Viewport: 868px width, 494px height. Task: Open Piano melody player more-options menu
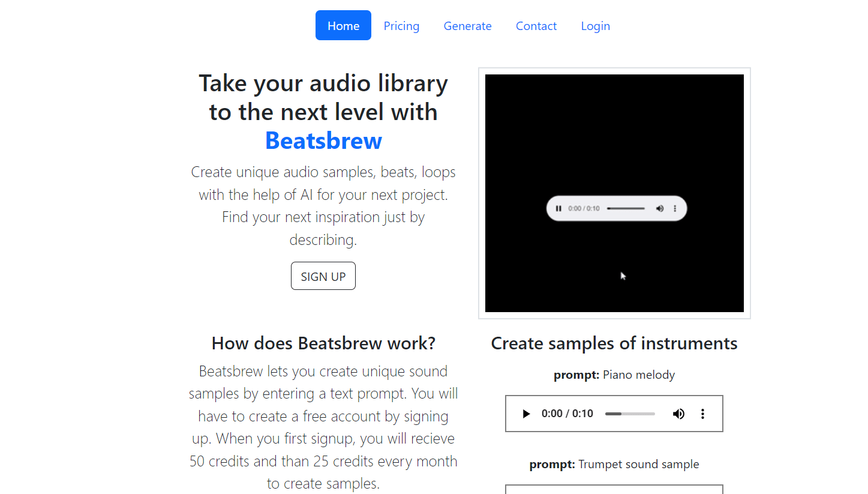tap(702, 414)
